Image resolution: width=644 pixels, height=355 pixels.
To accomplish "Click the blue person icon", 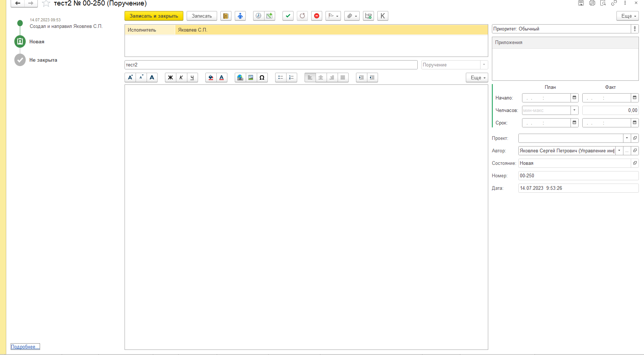I will click(x=240, y=16).
